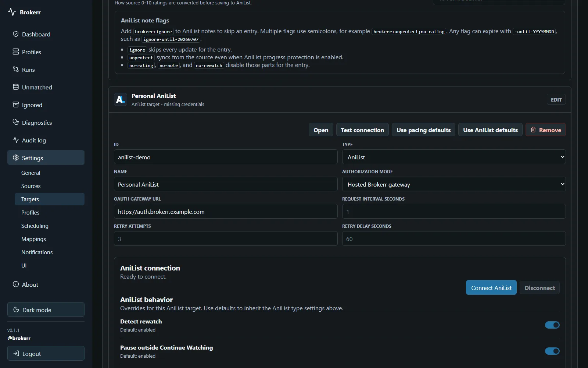Focus the Retry attempts field
The image size is (588, 368).
coord(226,238)
